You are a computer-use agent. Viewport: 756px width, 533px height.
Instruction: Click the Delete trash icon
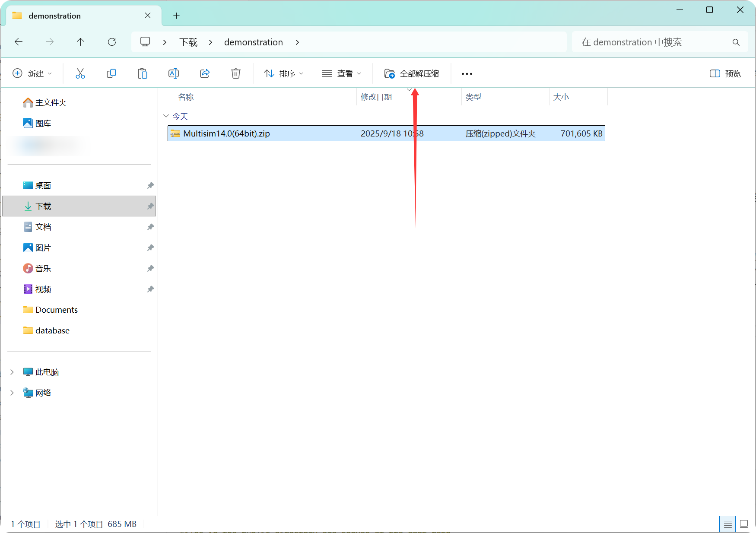(236, 73)
